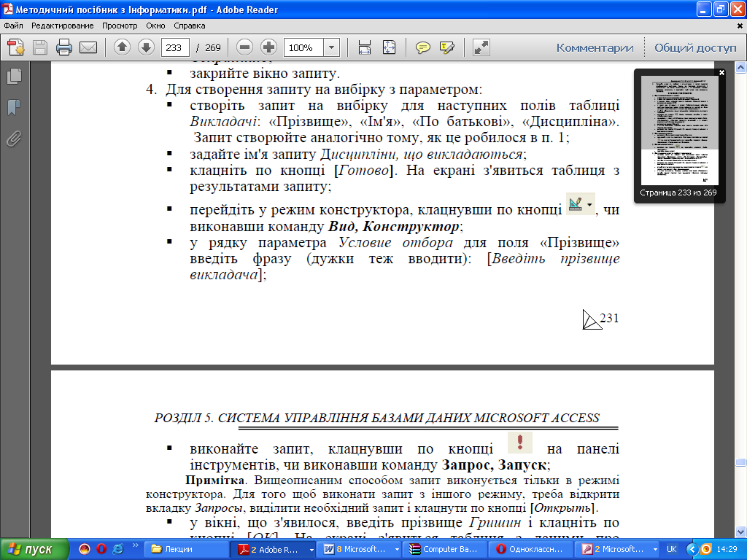Select the Highlight text tool icon
The width and height of the screenshot is (747, 560).
[x=447, y=47]
